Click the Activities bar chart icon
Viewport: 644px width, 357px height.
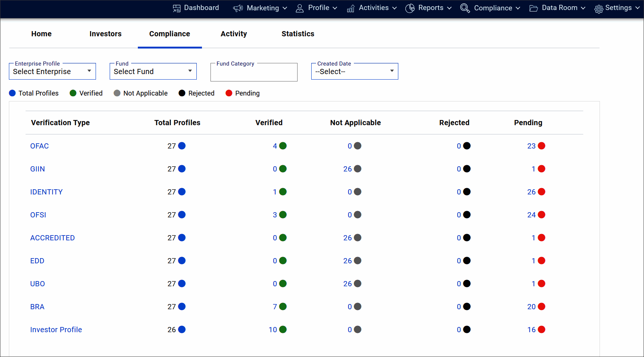[x=351, y=8]
